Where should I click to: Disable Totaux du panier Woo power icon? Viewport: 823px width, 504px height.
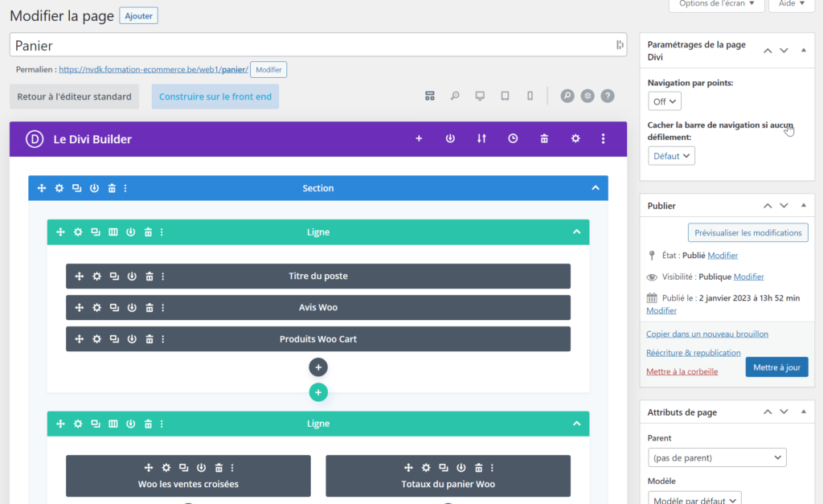pos(461,468)
